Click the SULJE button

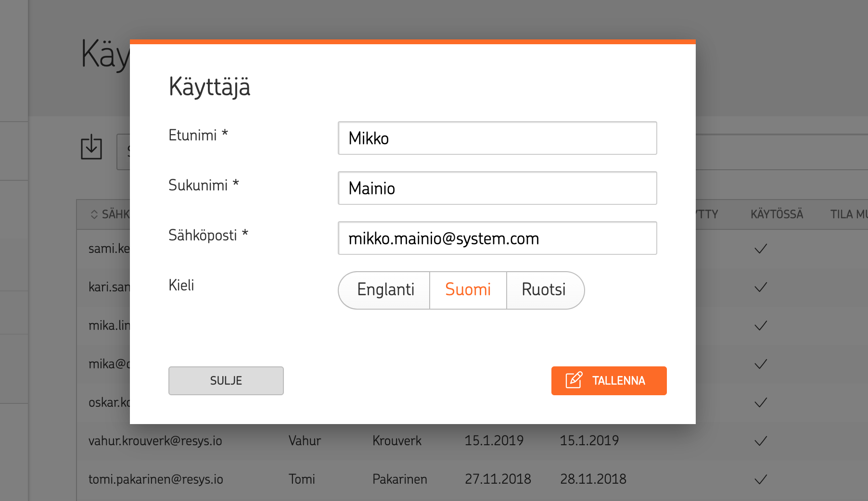[x=226, y=381]
